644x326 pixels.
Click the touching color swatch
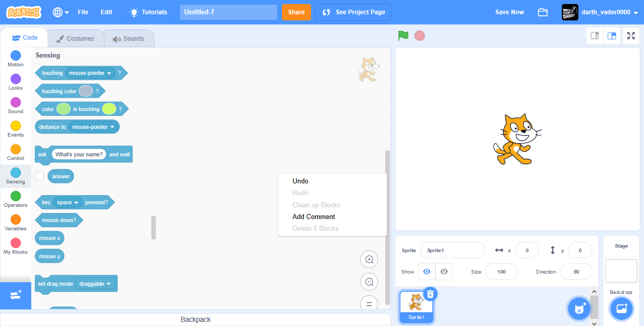pos(86,91)
